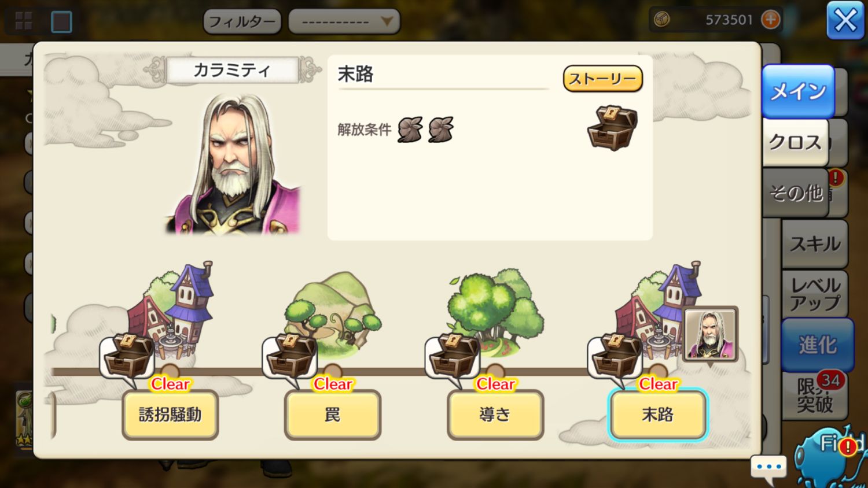The image size is (868, 488).
Task: Switch to grid view icon
Action: pyautogui.click(x=23, y=21)
